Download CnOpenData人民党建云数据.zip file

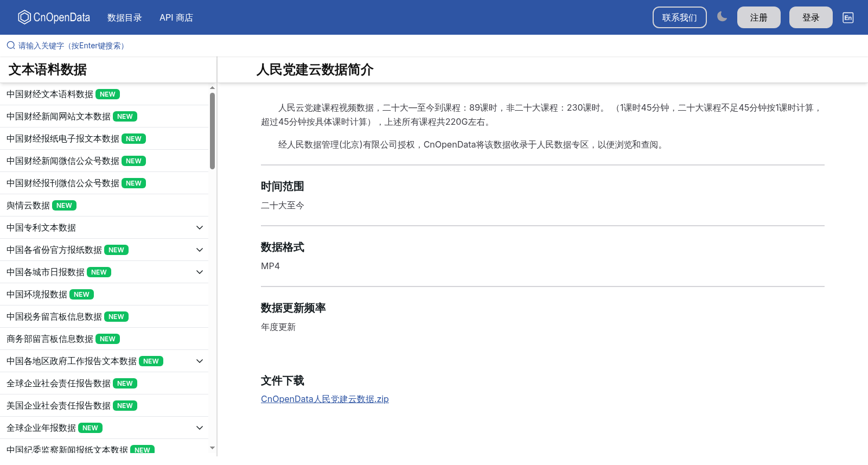coord(324,399)
